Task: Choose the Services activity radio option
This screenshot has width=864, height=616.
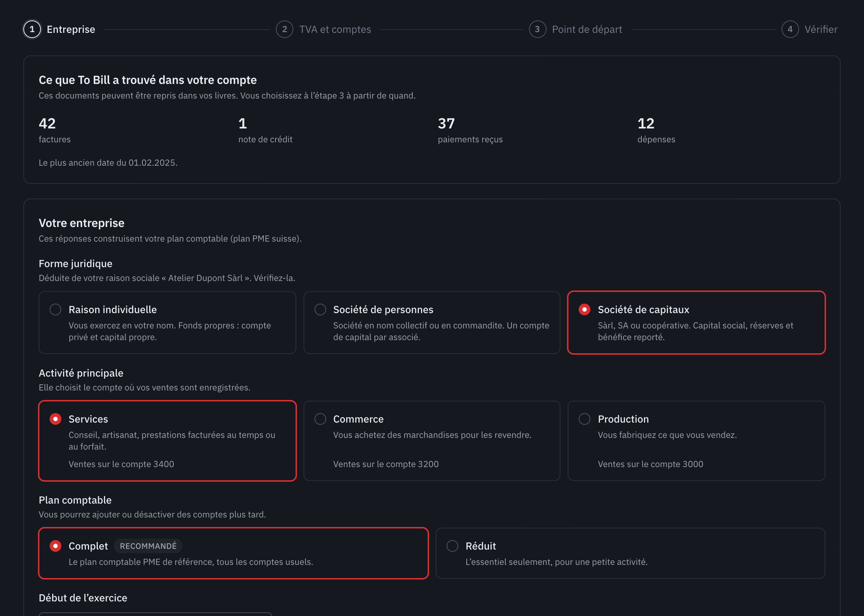Action: 55,419
